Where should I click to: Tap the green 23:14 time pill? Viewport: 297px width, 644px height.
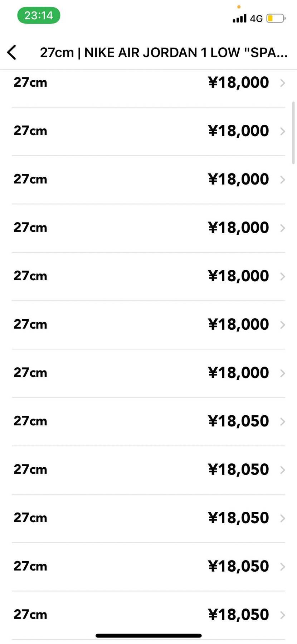point(39,15)
